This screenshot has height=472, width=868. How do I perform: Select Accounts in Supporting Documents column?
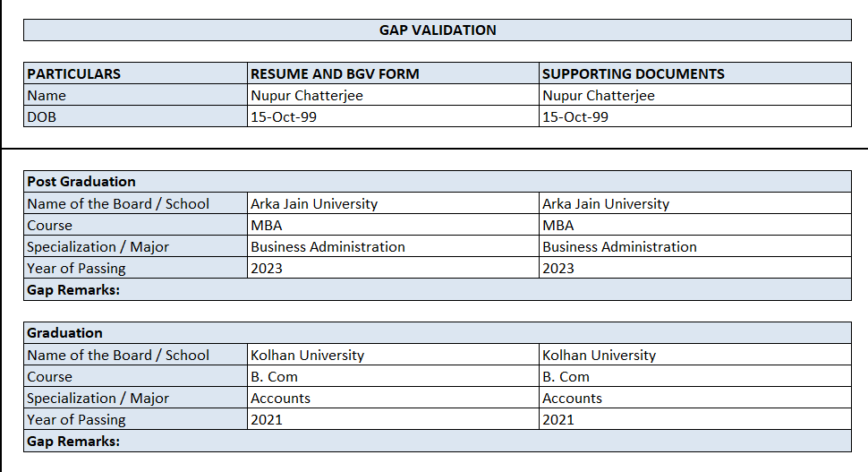click(572, 399)
